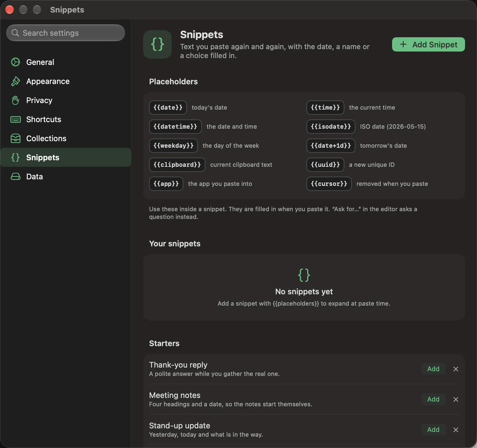Click the 'the day of the week' description
The image size is (477, 448).
[x=231, y=146]
